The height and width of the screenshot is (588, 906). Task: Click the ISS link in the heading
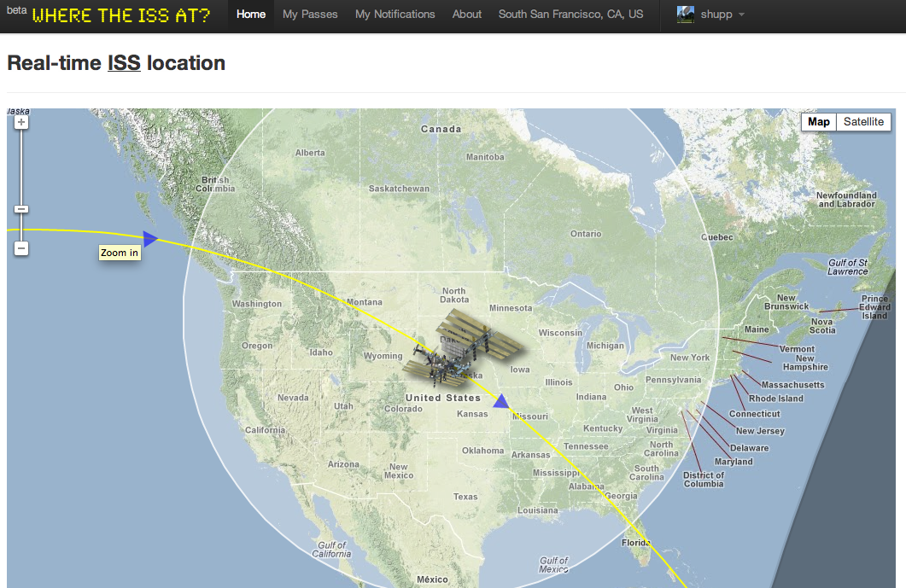124,63
